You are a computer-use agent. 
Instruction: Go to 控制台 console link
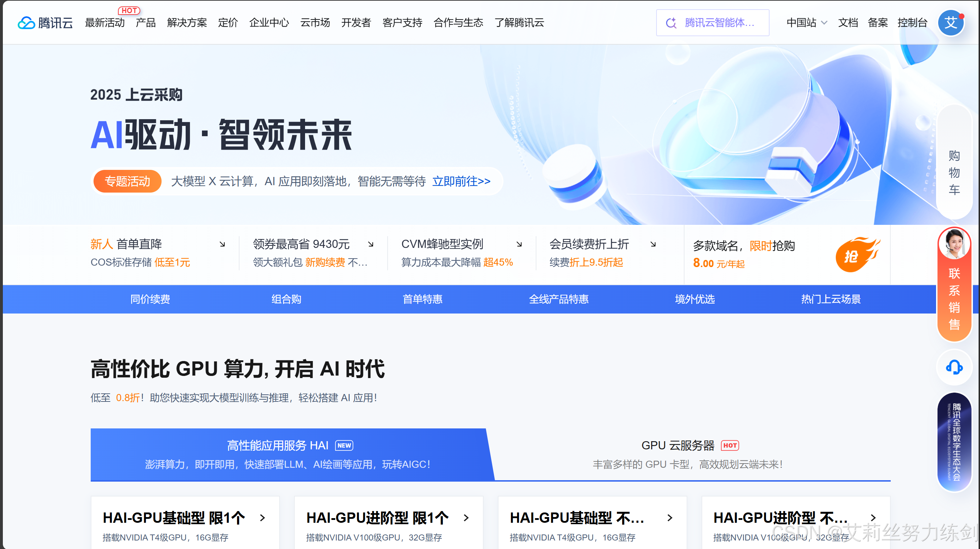pos(912,23)
